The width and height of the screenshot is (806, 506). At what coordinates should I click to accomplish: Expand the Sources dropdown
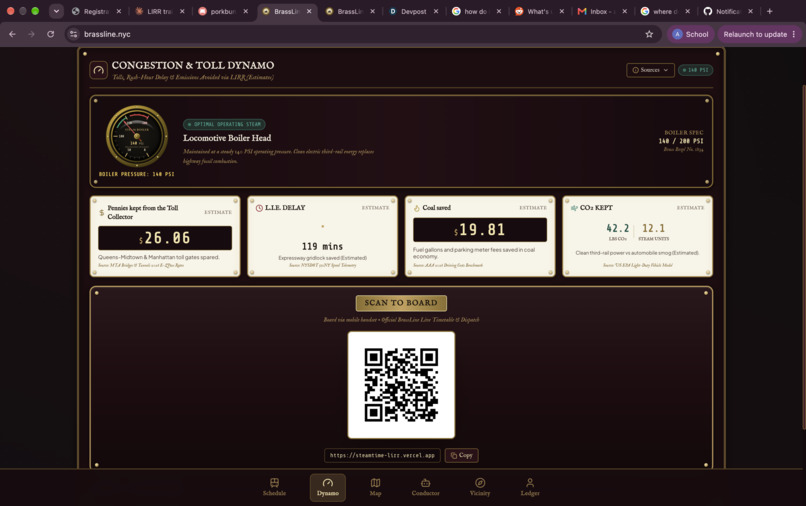(x=650, y=70)
